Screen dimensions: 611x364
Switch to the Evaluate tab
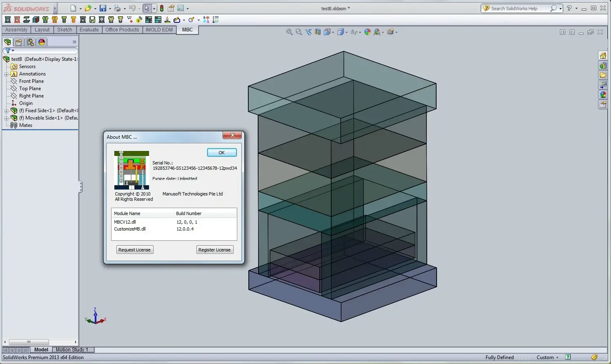pos(89,30)
